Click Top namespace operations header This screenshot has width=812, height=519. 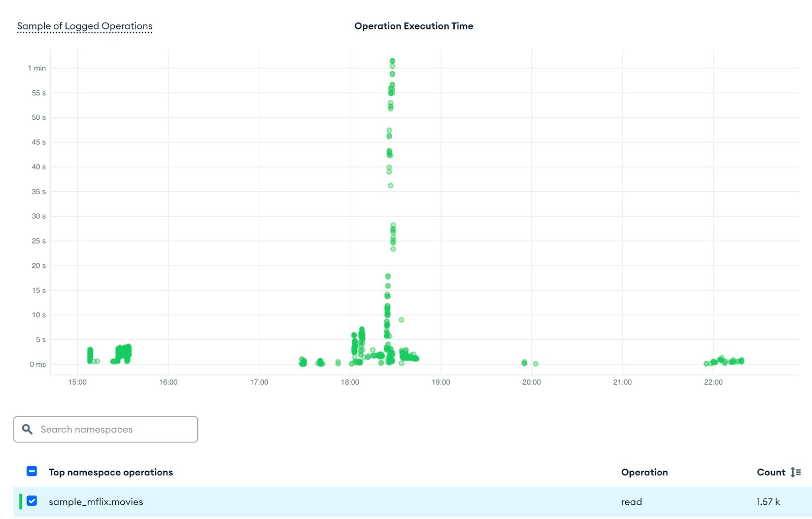111,472
